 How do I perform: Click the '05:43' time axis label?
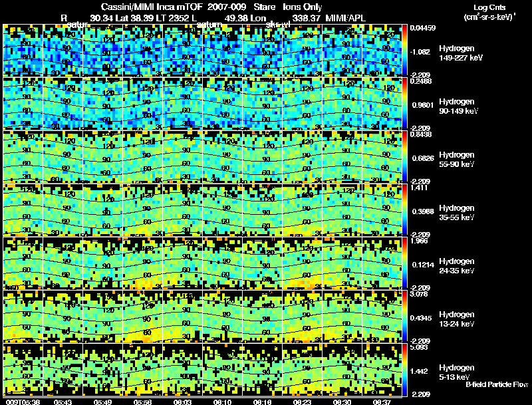point(63,402)
